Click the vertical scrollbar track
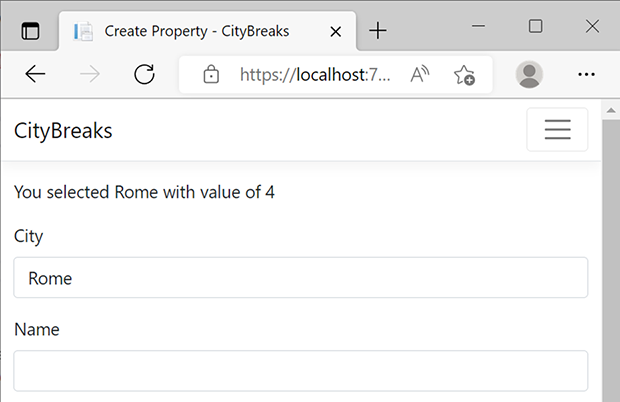The width and height of the screenshot is (620, 402). click(x=611, y=261)
